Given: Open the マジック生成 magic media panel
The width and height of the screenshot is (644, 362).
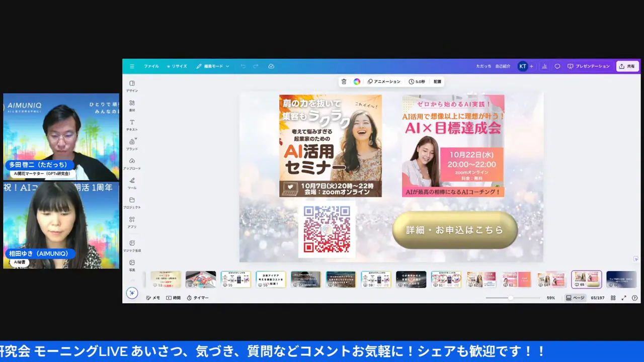Looking at the screenshot, I should pos(132,246).
